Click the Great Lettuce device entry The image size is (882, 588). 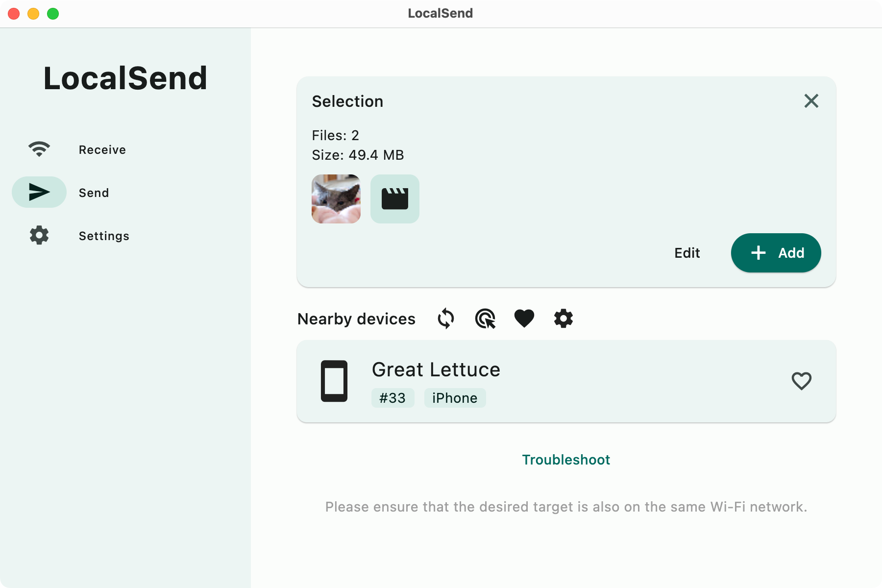coord(563,381)
